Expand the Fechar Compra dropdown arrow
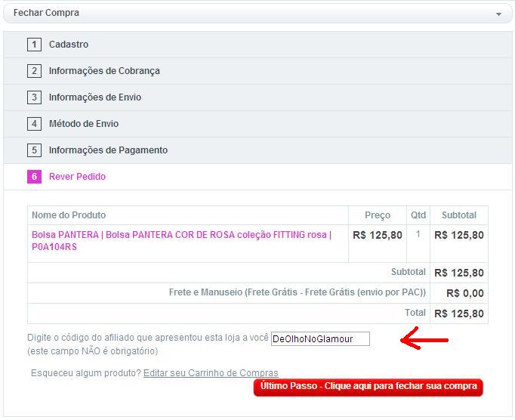 [x=498, y=14]
